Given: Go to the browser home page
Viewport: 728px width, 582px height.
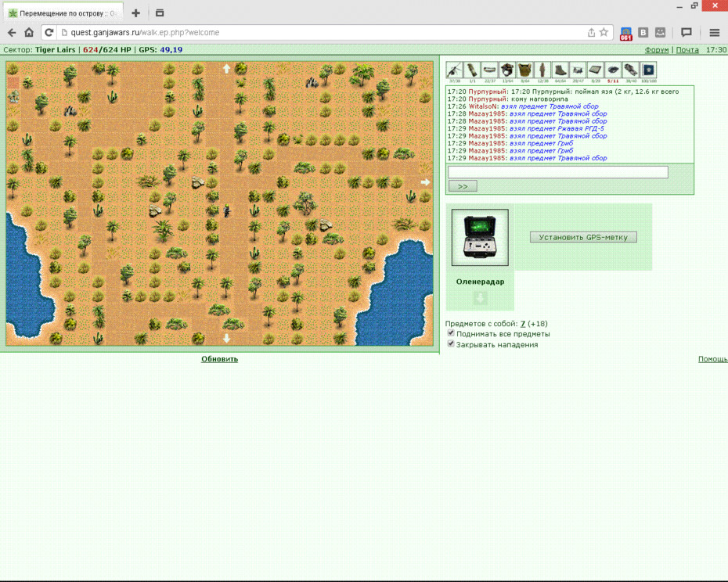Looking at the screenshot, I should pyautogui.click(x=29, y=33).
